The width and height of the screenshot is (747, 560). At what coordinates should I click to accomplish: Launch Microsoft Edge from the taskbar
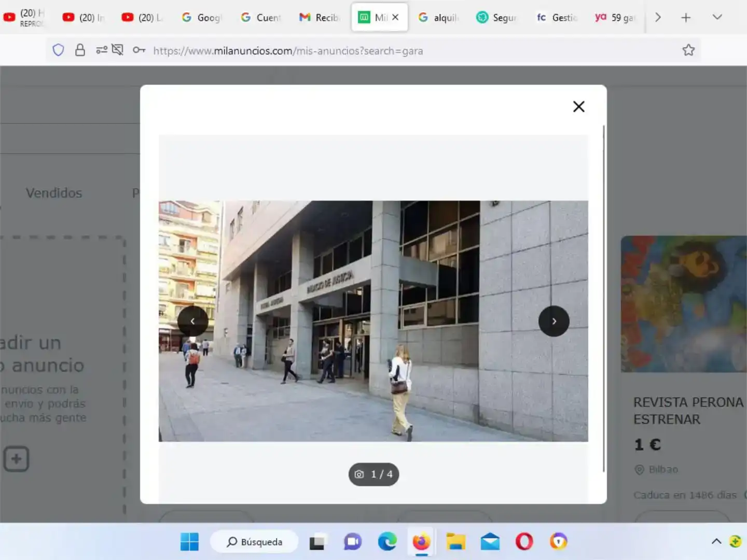(387, 542)
